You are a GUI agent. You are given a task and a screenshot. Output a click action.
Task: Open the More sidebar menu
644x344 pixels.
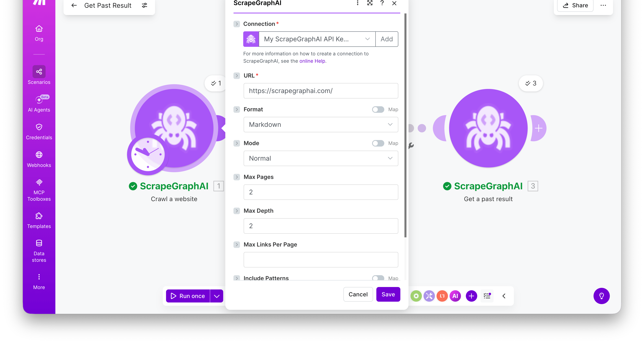(39, 282)
